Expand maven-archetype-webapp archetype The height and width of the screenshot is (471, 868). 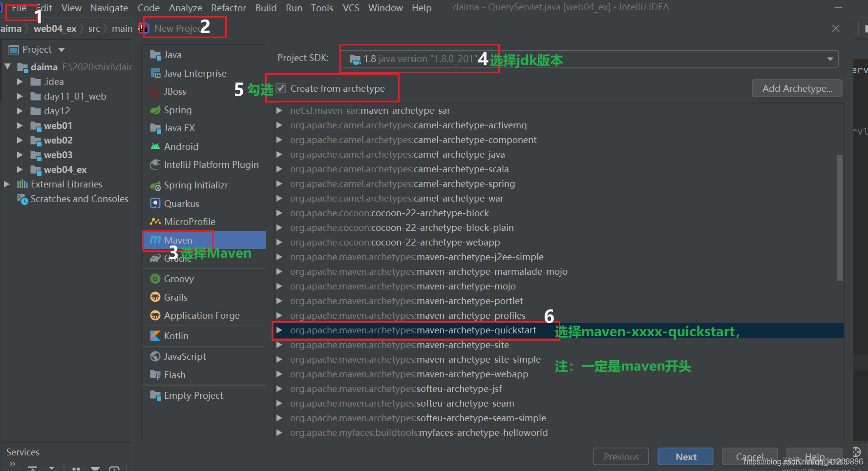click(x=279, y=374)
